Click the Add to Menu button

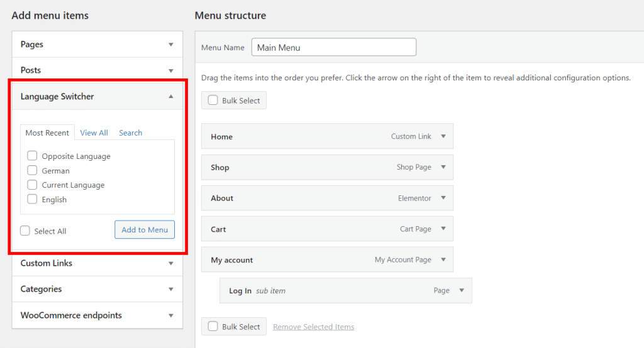click(x=145, y=230)
